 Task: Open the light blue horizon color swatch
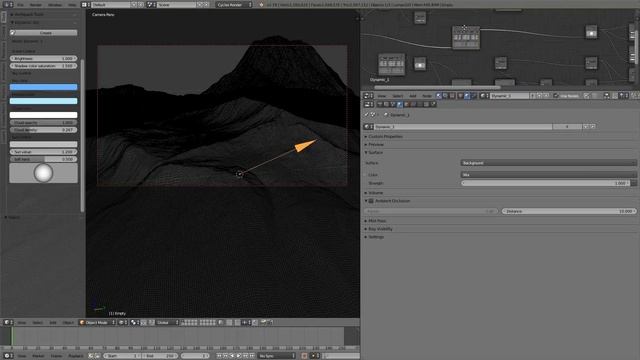43,101
